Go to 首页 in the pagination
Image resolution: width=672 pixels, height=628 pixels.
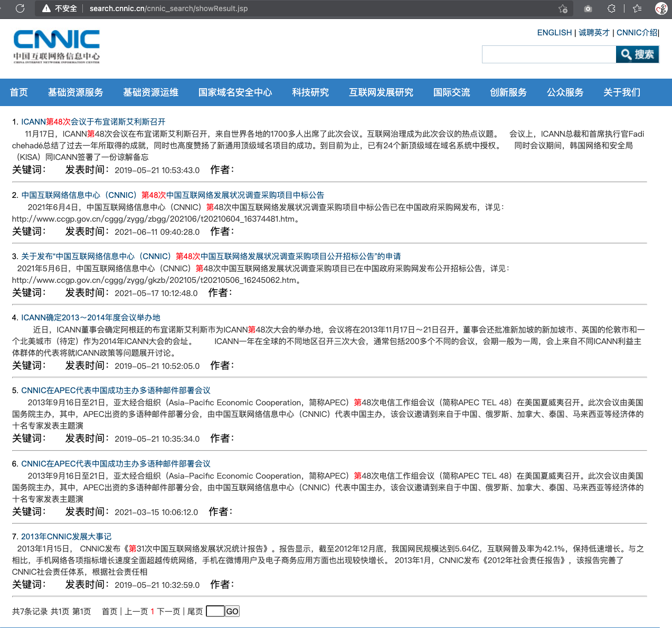pyautogui.click(x=110, y=612)
